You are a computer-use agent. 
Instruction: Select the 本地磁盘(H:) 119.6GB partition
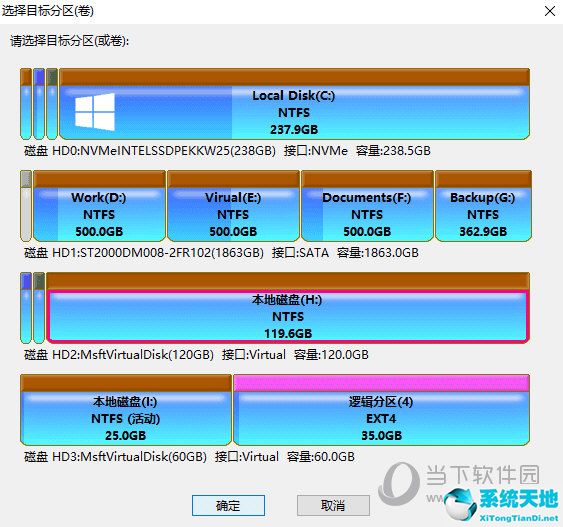pos(288,308)
